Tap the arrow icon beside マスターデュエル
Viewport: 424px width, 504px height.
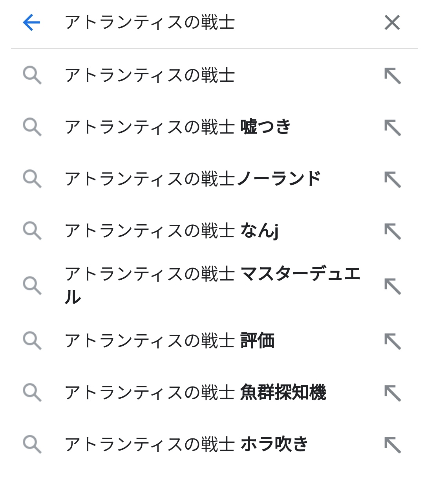point(392,286)
